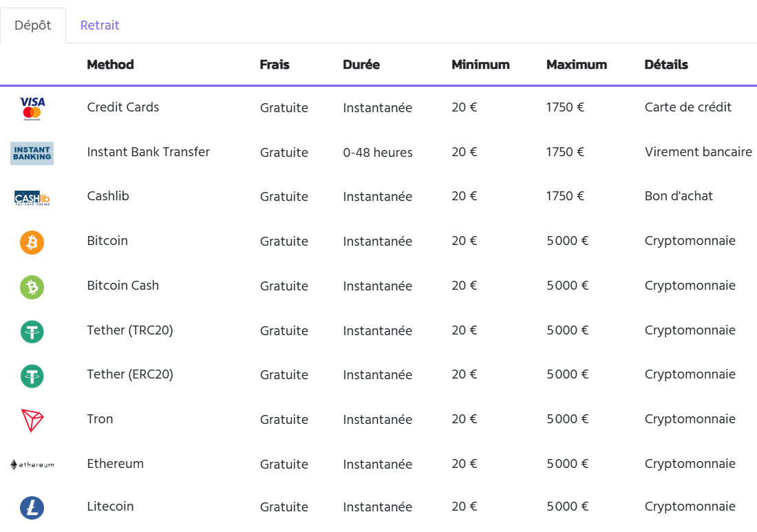Click the 20 € minimum for Tron
Viewport: 757px width, 532px height.
coord(464,419)
